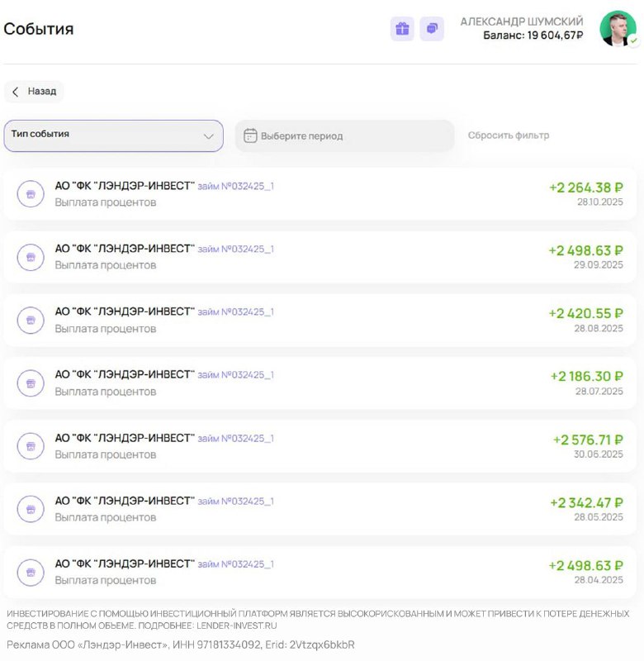Click the События page heading
Screen dimensions: 644x661
(38, 29)
